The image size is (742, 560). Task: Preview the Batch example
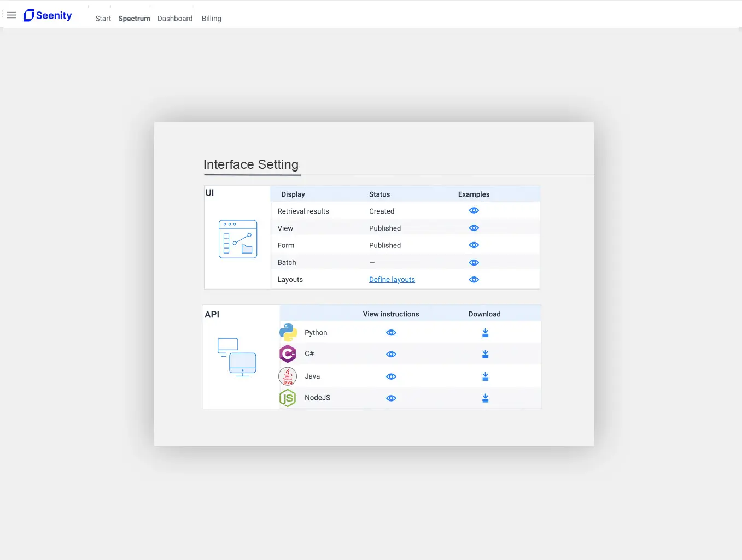click(474, 262)
